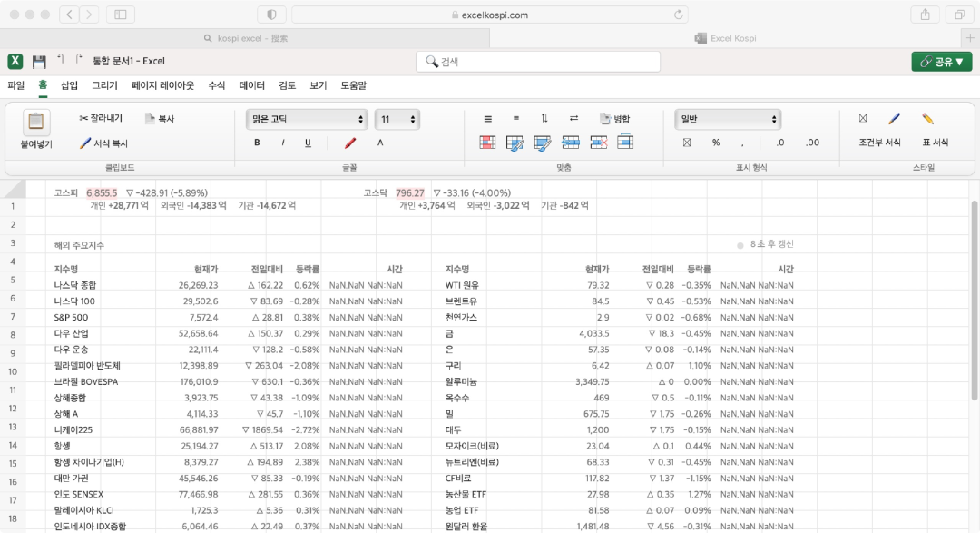Click the table format pencil icon
980x533 pixels.
tap(927, 118)
